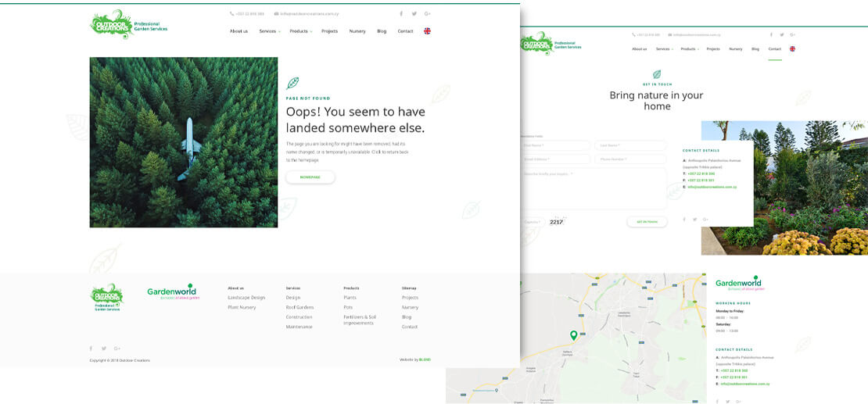Open Projects in contact page menu
Viewport: 868px width, 404px height.
point(713,48)
